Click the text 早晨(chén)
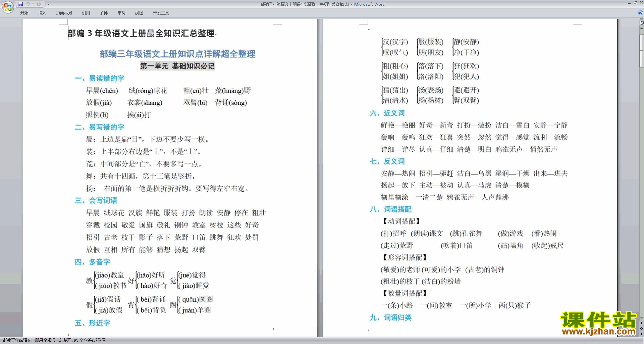This screenshot has height=344, width=644. 102,91
